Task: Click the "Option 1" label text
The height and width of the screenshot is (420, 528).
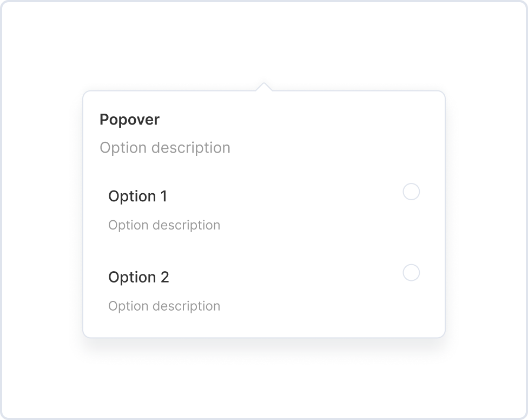Action: [137, 196]
